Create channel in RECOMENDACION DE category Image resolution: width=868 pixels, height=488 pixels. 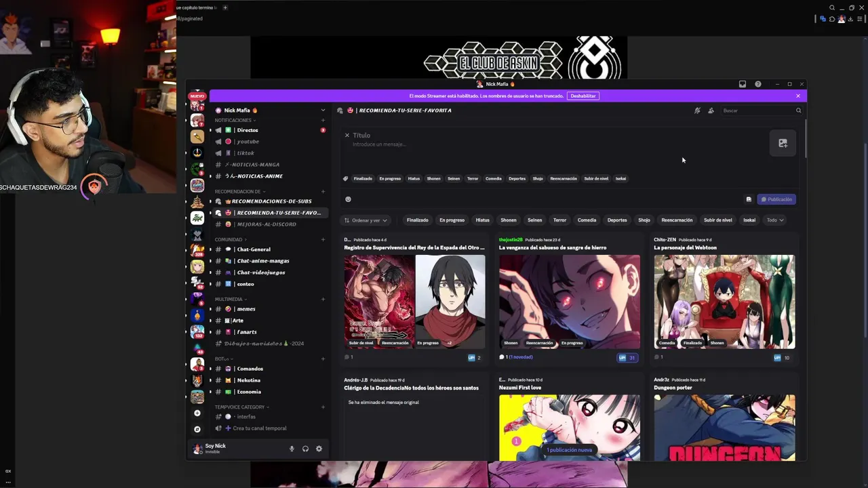coord(323,192)
